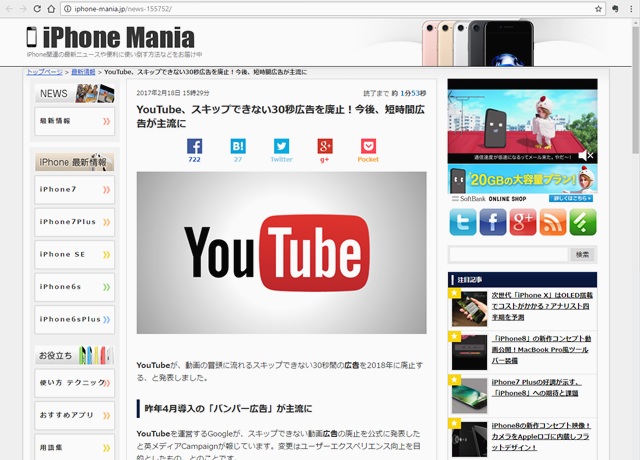Click the sidebar search text field
This screenshot has height=460, width=640.
pyautogui.click(x=507, y=254)
